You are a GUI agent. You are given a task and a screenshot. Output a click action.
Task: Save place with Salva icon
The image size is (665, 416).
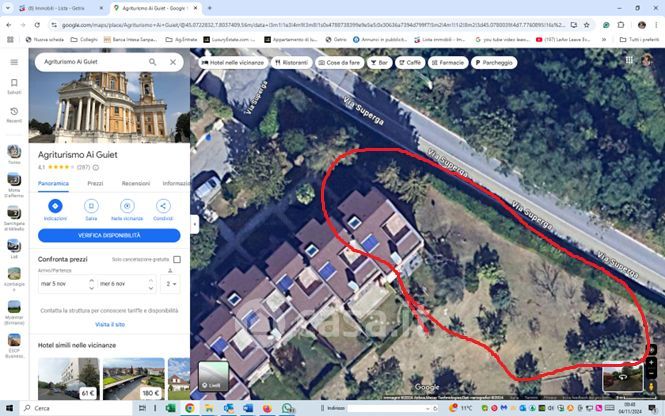coord(91,206)
